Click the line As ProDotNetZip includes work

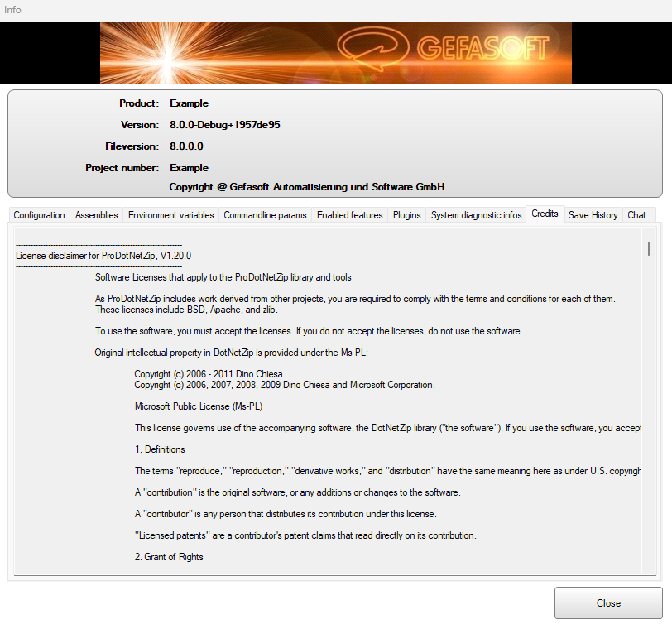[355, 299]
